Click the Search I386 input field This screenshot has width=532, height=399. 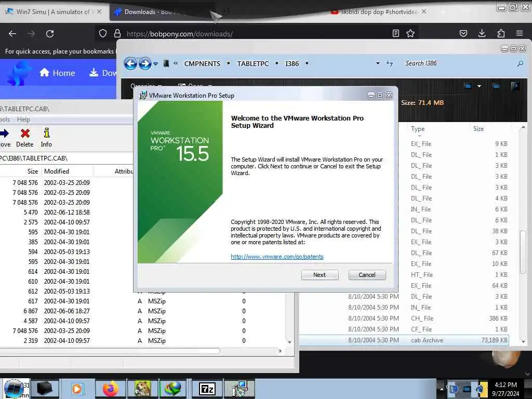[458, 63]
